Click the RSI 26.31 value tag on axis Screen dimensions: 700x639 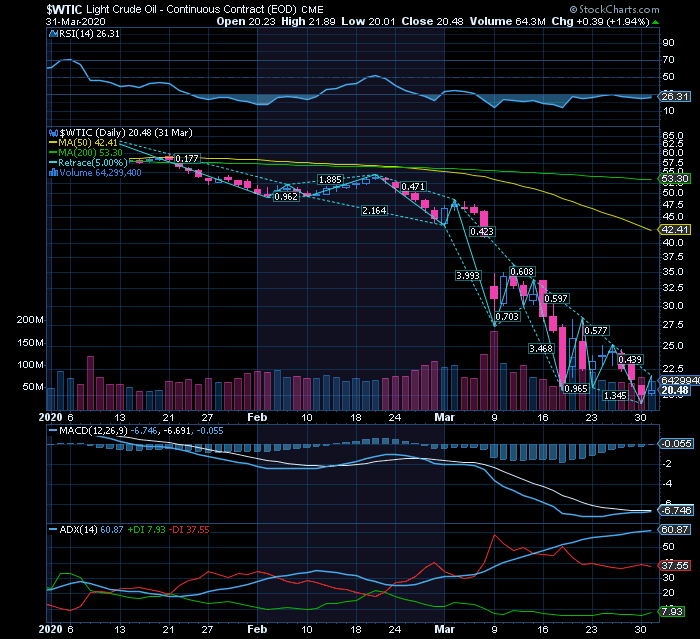[x=674, y=96]
